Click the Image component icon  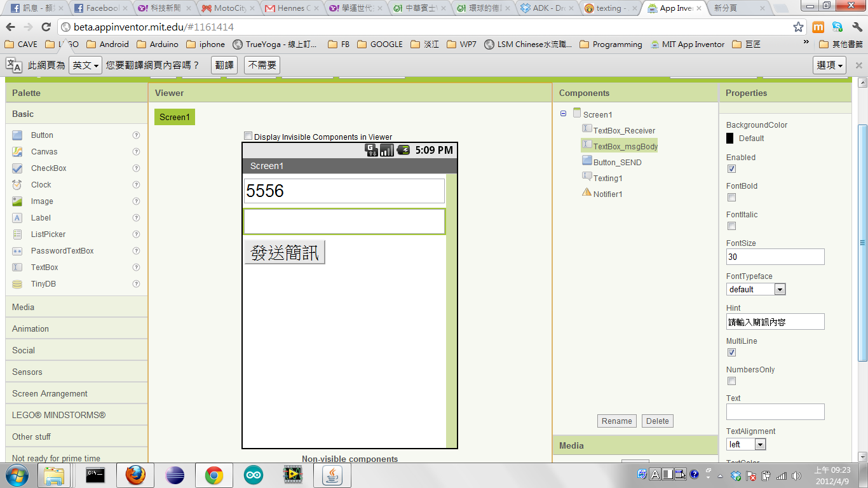pos(17,201)
